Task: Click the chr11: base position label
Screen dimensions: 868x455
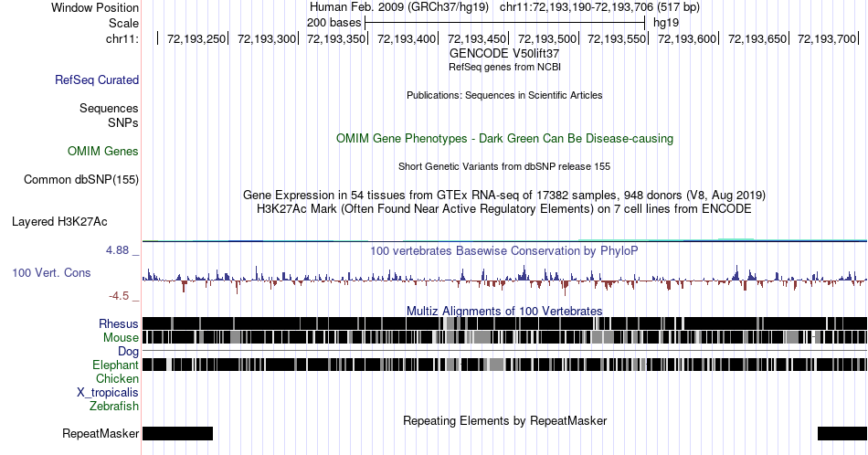Action: 122,38
